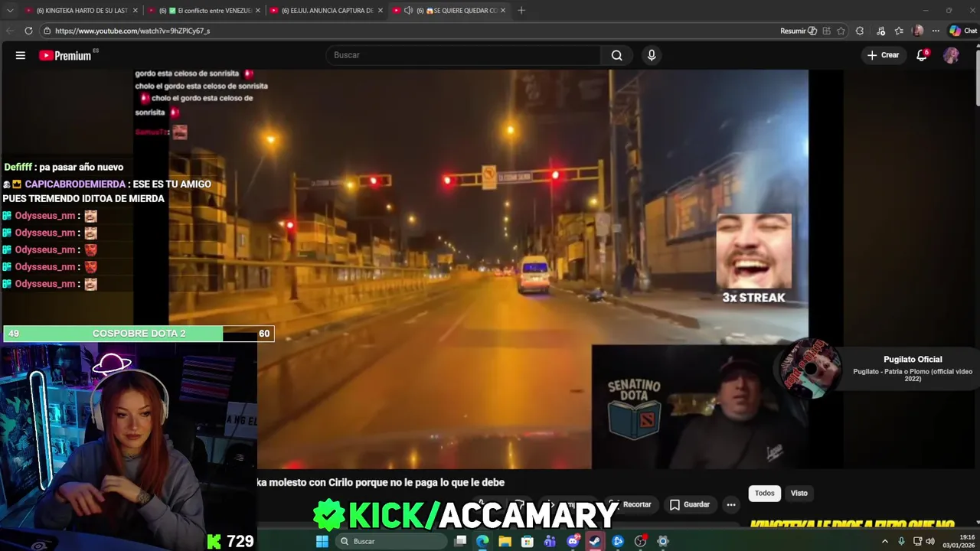Open the YouTube account avatar menu

point(951,55)
